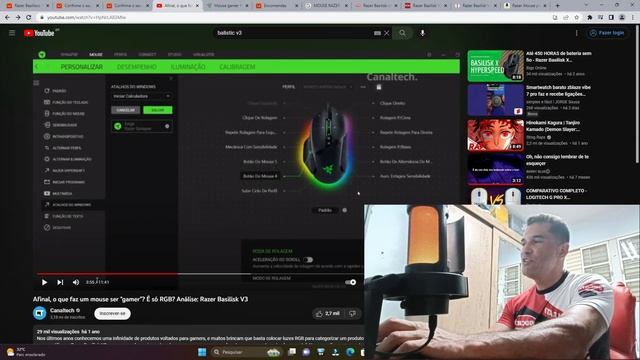Select Desativar in Synapse sidebar
The image size is (640, 360).
(57, 228)
